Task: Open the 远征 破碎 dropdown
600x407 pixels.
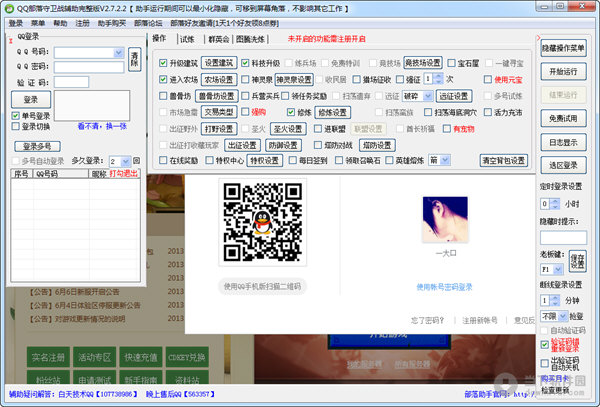Action: (428, 96)
